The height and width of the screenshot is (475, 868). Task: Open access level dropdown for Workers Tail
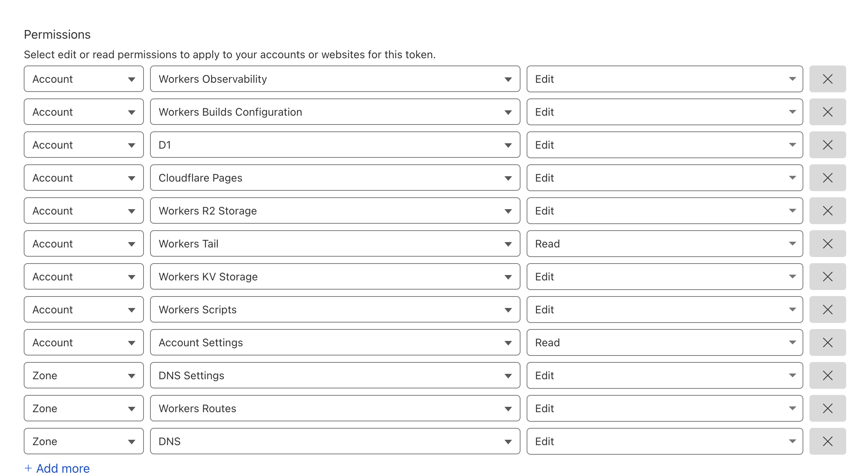tap(664, 244)
